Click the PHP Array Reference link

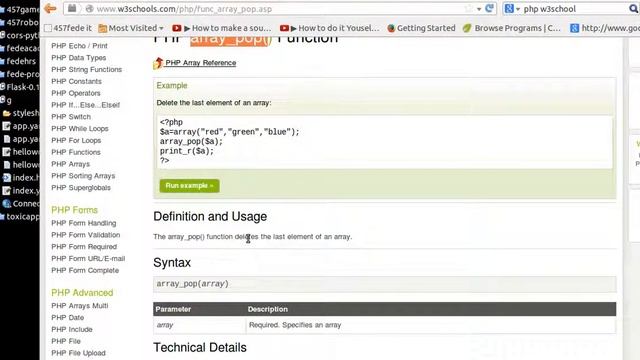pos(200,63)
